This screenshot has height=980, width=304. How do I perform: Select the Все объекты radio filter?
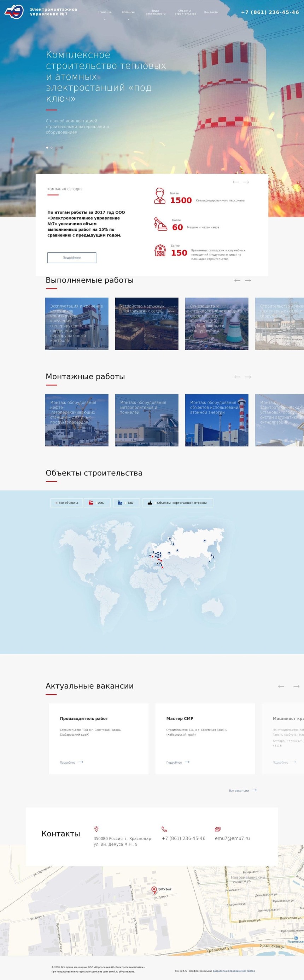pyautogui.click(x=57, y=503)
